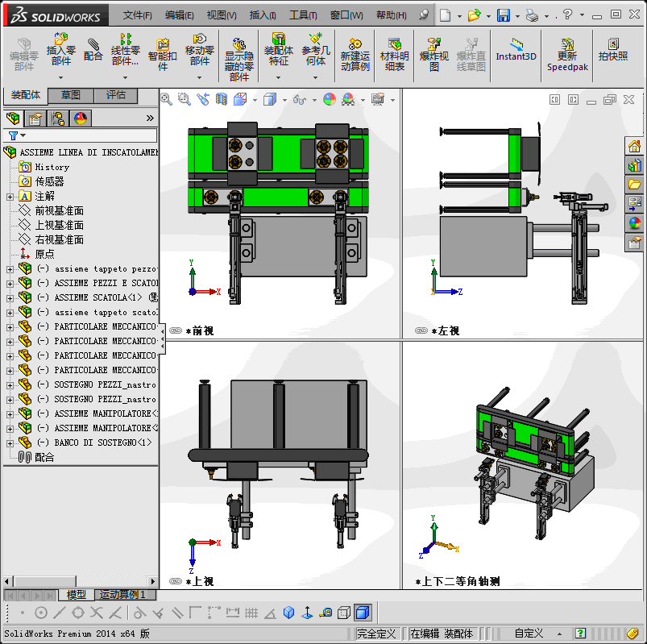Select 配合 (Mates) folder in tree
Screen dimensions: 647x644
click(44, 457)
